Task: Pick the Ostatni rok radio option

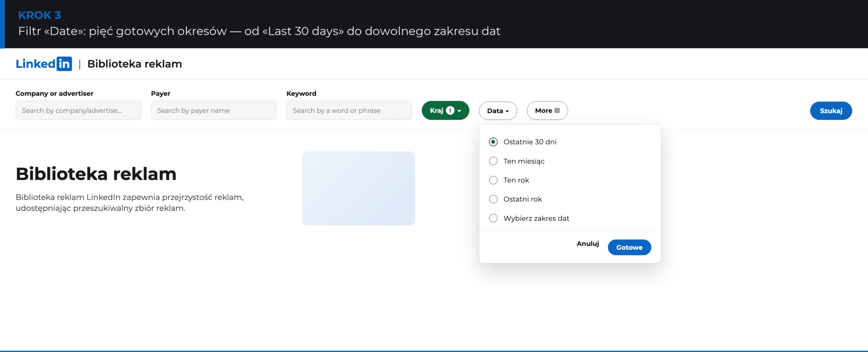Action: [x=493, y=199]
